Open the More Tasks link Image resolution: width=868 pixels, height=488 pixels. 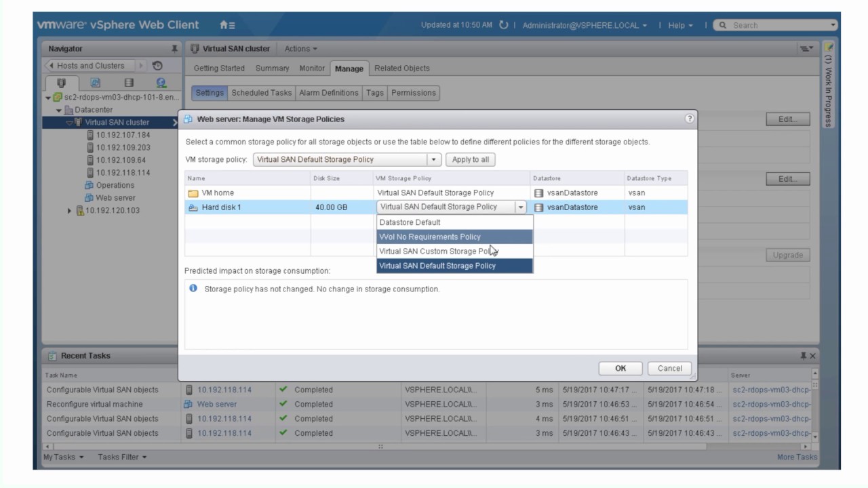click(797, 457)
